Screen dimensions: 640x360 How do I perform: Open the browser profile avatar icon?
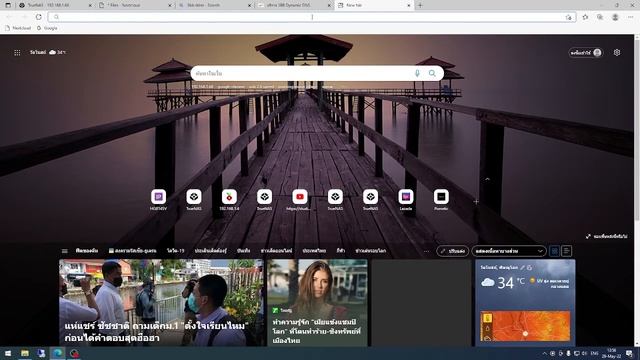(615, 17)
